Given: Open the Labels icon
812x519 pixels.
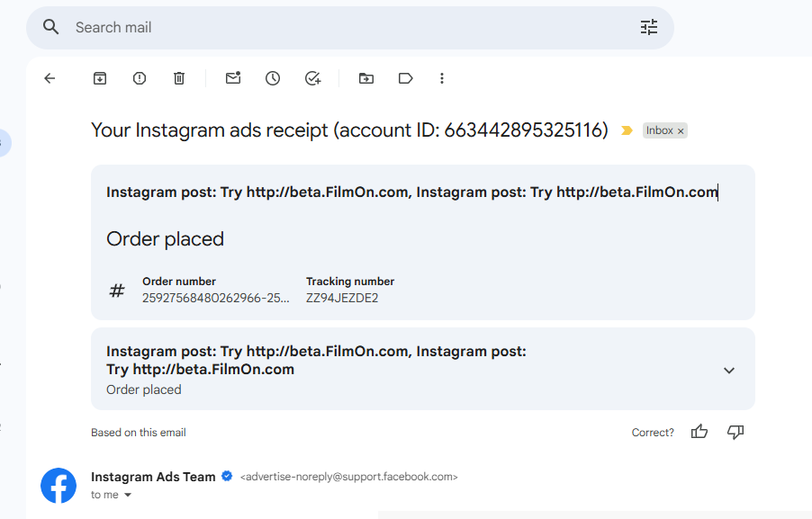Looking at the screenshot, I should click(405, 78).
